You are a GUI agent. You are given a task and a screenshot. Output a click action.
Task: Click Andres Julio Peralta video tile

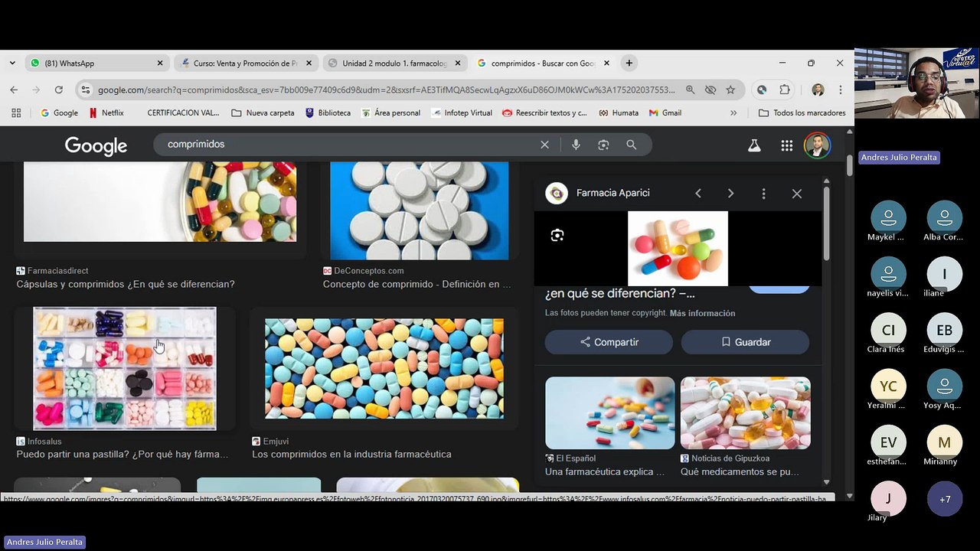[916, 83]
